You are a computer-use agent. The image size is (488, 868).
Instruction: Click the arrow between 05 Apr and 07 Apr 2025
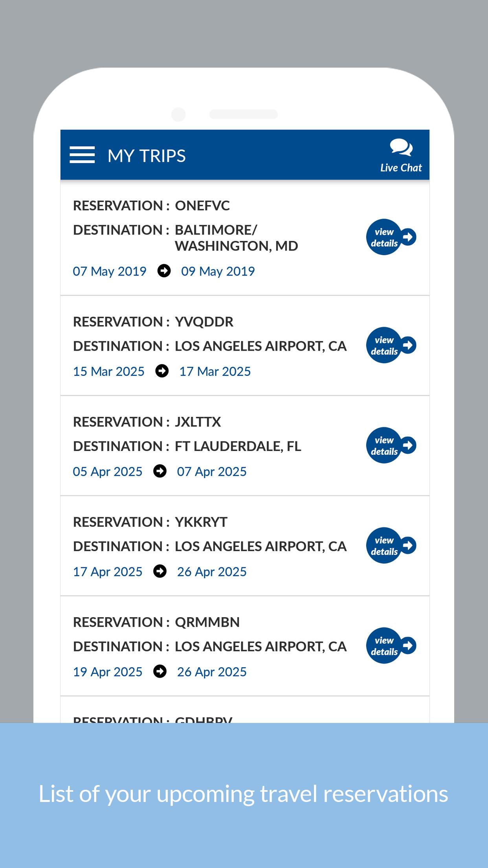click(160, 471)
